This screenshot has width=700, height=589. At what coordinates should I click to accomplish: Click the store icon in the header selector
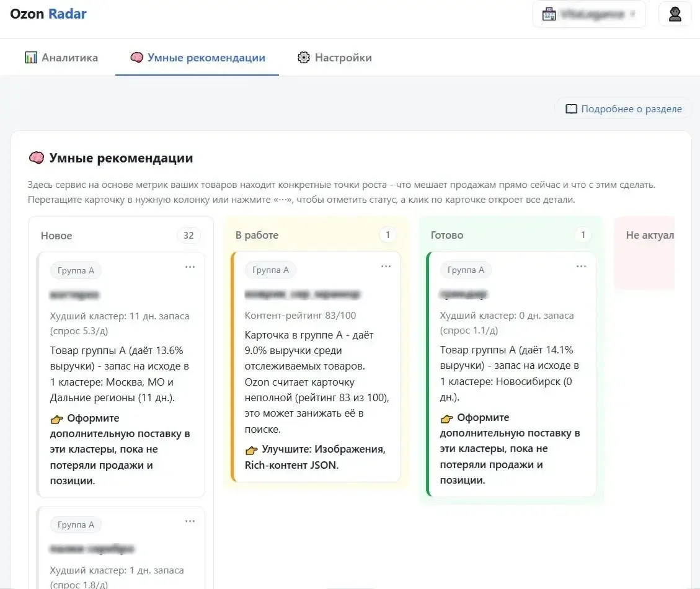[x=549, y=14]
